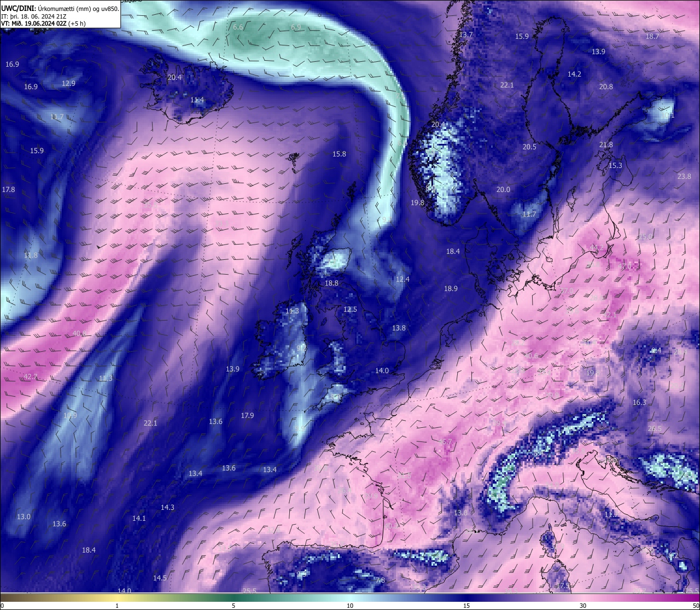Click the 12.9 value label
Screen dimensions: 700x610
click(68, 84)
